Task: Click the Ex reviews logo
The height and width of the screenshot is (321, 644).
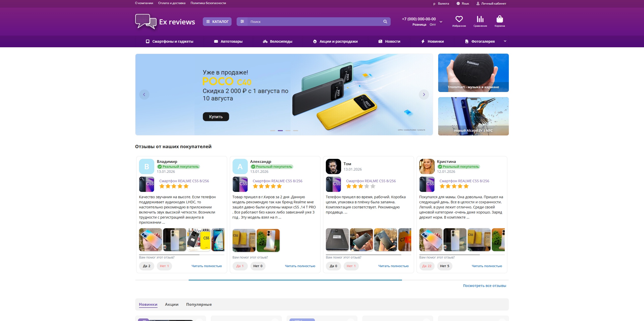Action: 165,22
